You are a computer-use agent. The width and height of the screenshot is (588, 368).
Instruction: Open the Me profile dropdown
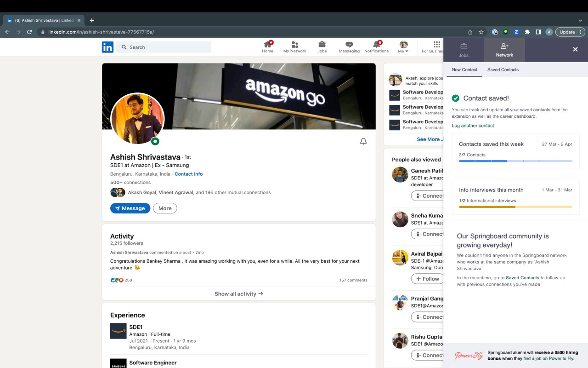click(403, 44)
